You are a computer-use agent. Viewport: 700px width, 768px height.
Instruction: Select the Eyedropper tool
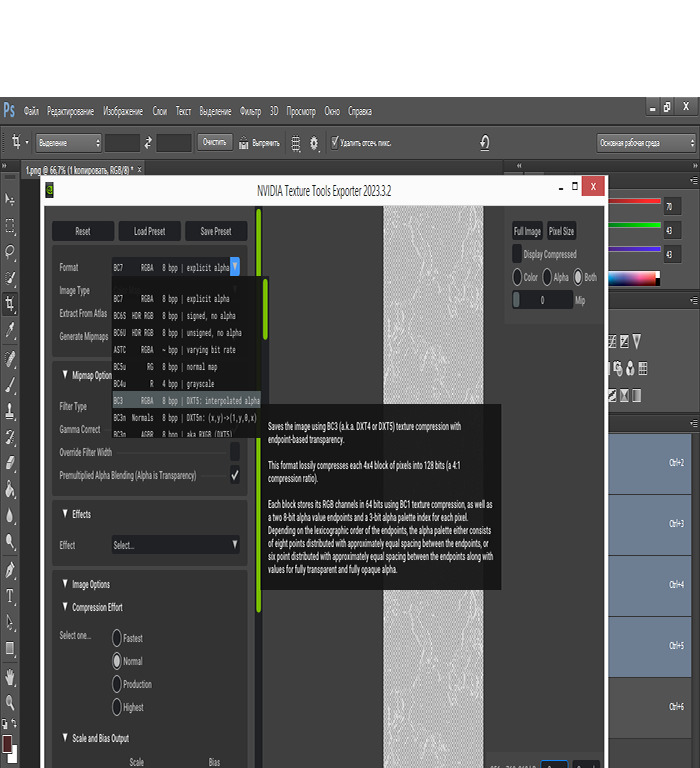click(x=10, y=330)
